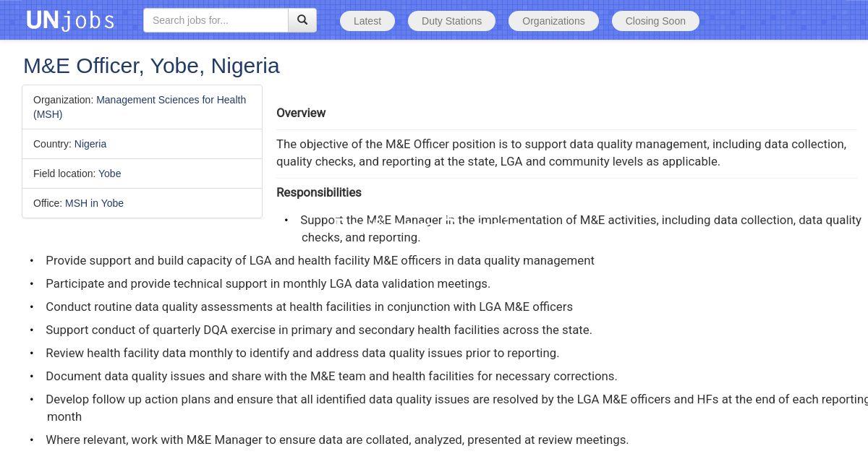The height and width of the screenshot is (454, 868).
Task: Show jobs Closing Soon
Action: point(655,21)
